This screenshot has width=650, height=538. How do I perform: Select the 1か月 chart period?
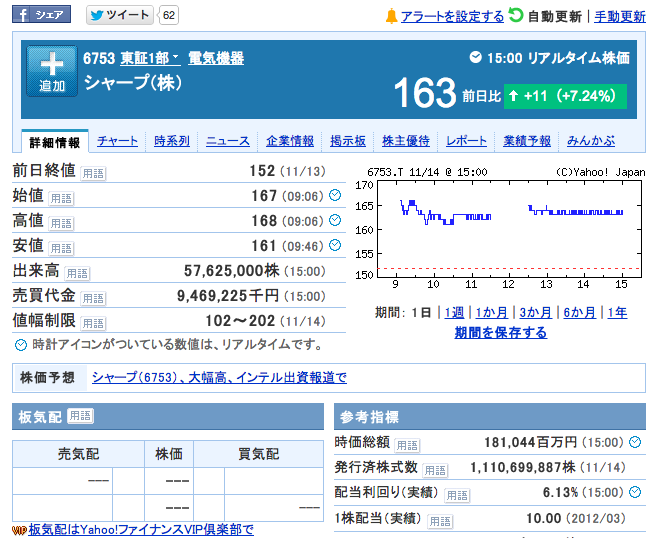pos(492,313)
